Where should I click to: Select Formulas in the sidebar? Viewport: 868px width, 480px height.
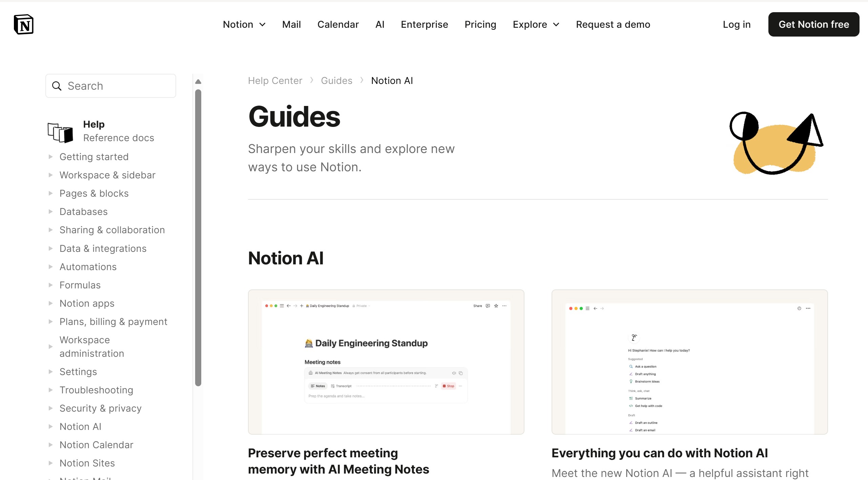pyautogui.click(x=80, y=285)
